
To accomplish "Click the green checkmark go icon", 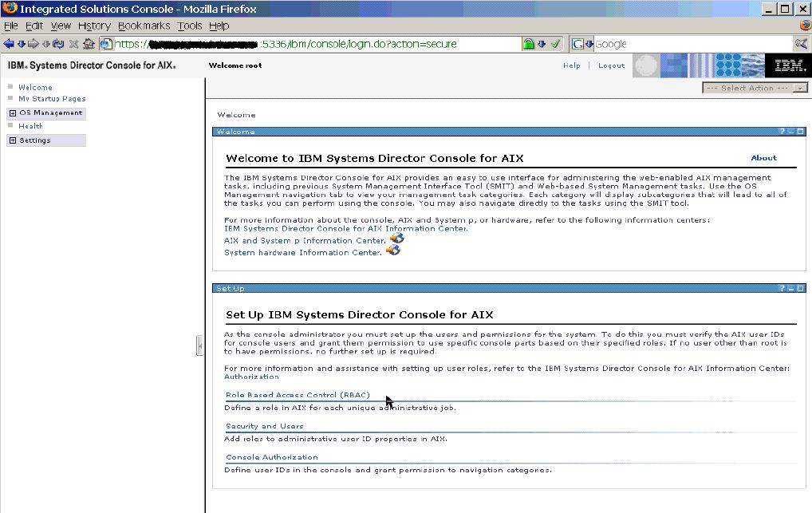I will pyautogui.click(x=556, y=44).
